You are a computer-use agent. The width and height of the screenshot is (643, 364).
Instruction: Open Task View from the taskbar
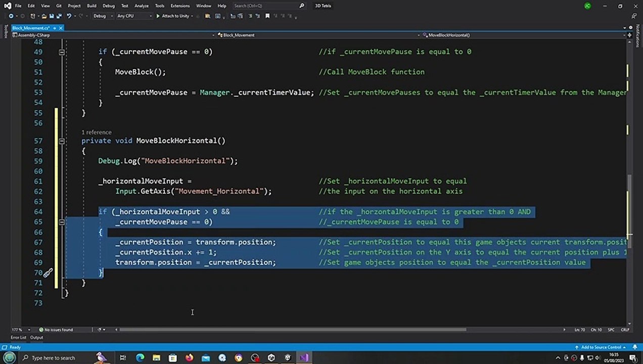click(123, 358)
